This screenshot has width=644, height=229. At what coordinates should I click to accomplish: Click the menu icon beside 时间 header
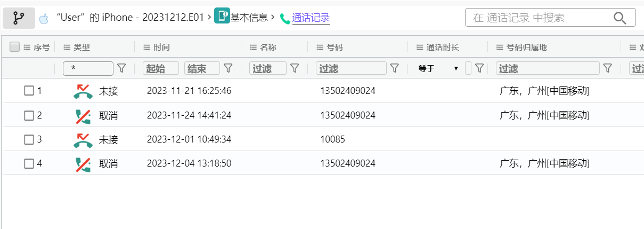(147, 48)
